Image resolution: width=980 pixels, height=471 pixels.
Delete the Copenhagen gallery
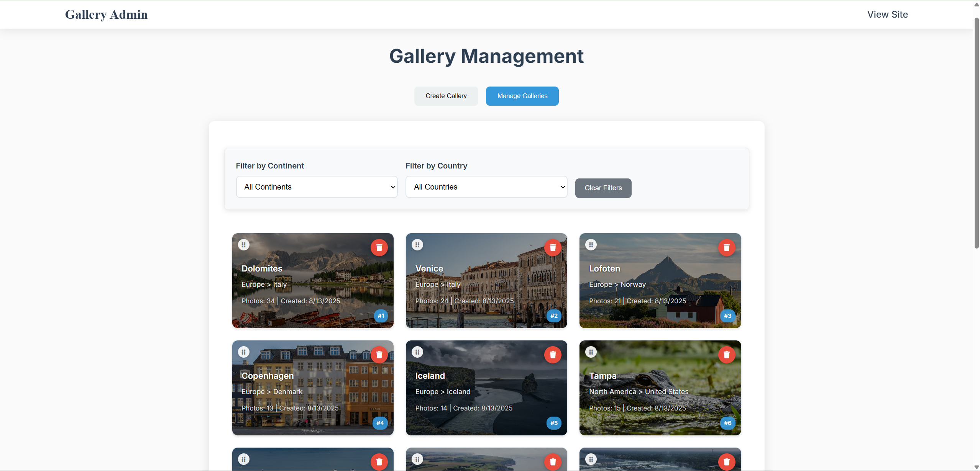pos(379,355)
